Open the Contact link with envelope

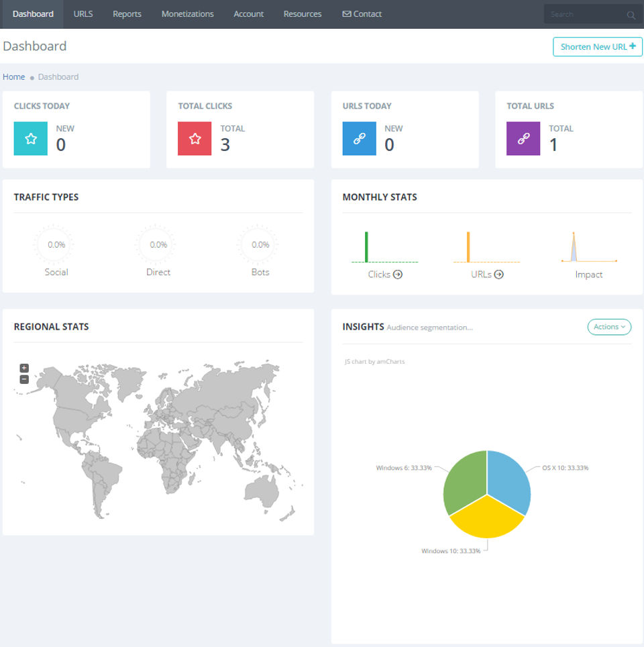point(362,14)
